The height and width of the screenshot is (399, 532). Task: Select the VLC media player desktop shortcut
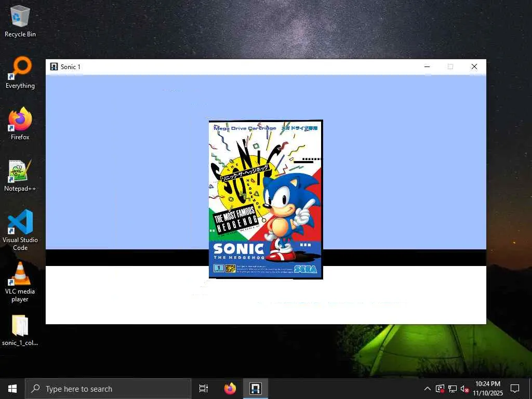(x=20, y=282)
